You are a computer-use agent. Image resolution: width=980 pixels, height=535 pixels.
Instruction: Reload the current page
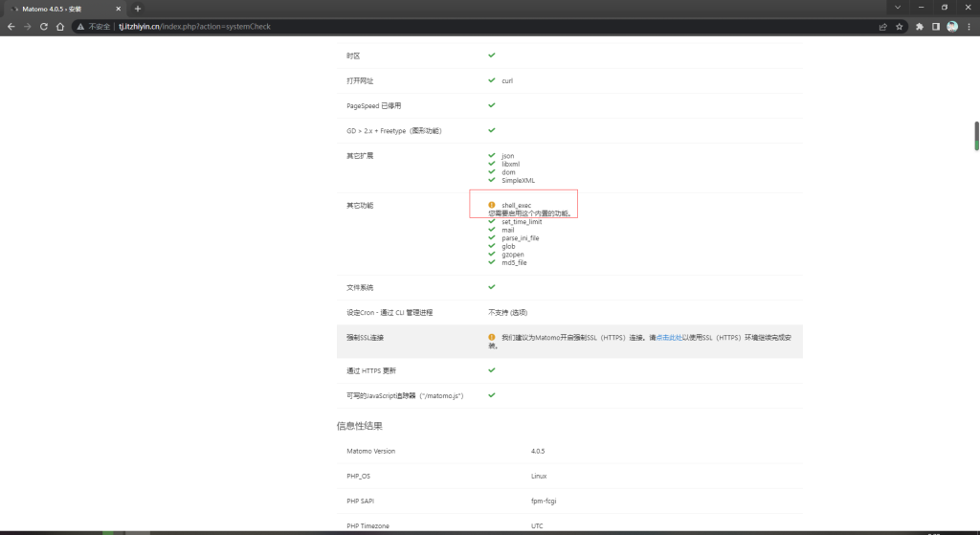(43, 27)
